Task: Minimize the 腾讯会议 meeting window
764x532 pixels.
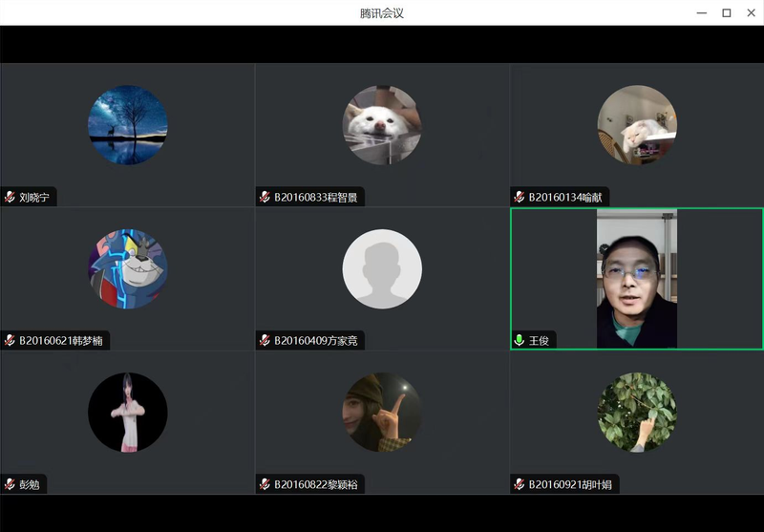Action: coord(703,12)
